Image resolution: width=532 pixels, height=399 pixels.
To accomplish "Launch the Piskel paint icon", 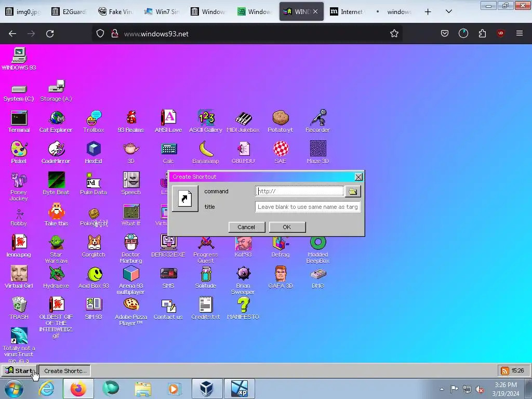I will [x=19, y=152].
